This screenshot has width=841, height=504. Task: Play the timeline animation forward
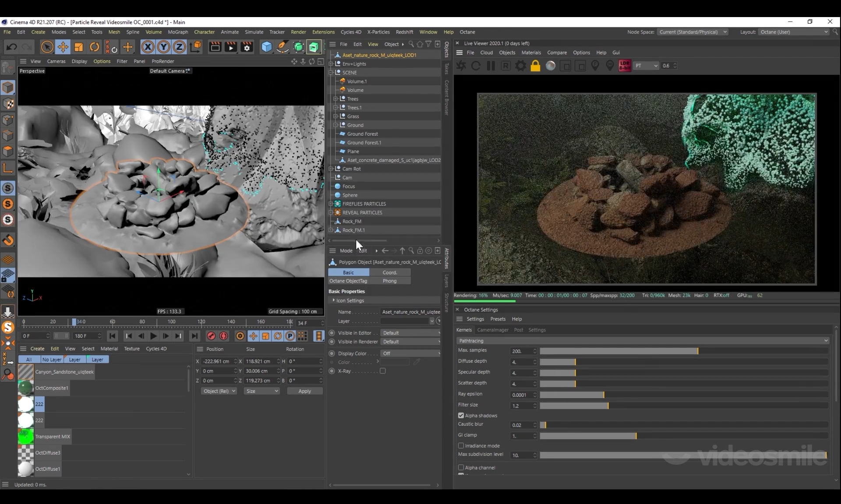tap(153, 336)
